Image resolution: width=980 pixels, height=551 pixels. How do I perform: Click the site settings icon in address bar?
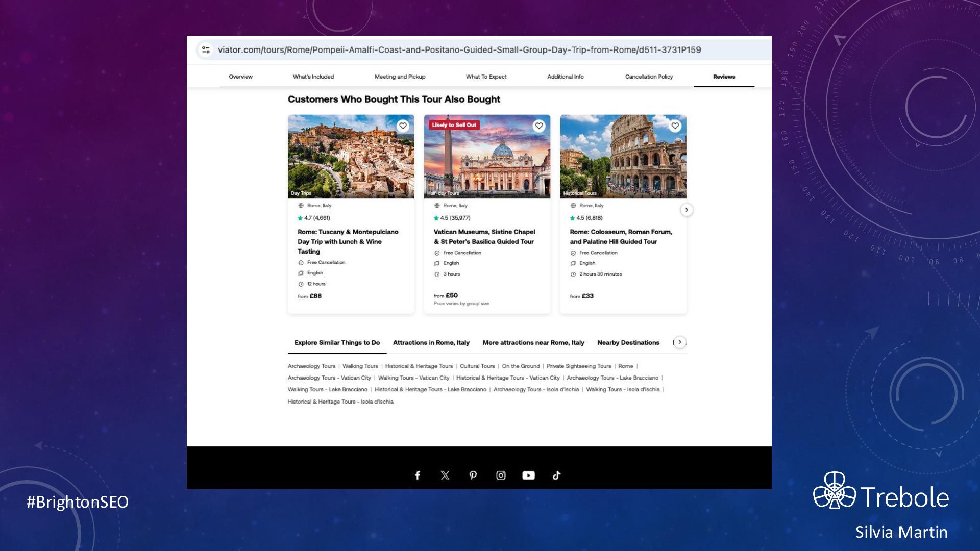(206, 49)
